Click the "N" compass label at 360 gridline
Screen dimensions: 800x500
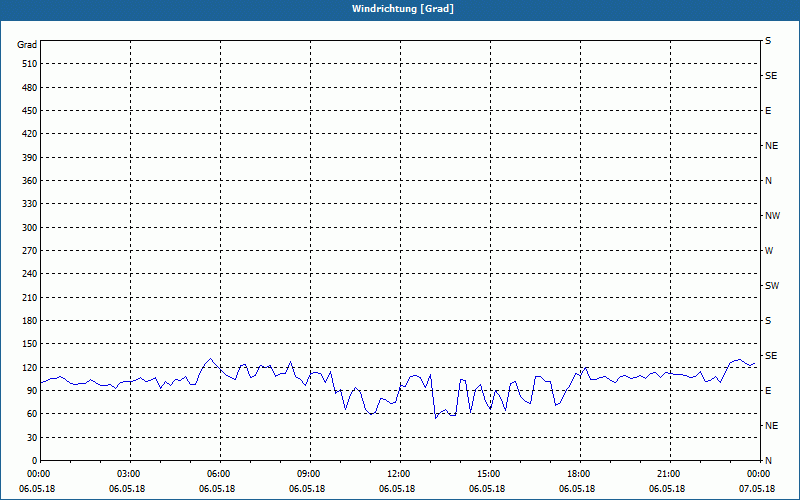(x=768, y=181)
